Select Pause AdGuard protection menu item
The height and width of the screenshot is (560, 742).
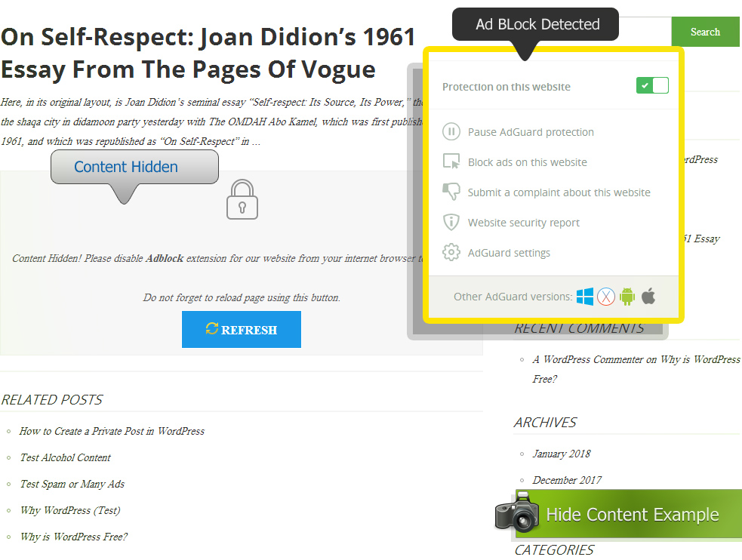[531, 132]
